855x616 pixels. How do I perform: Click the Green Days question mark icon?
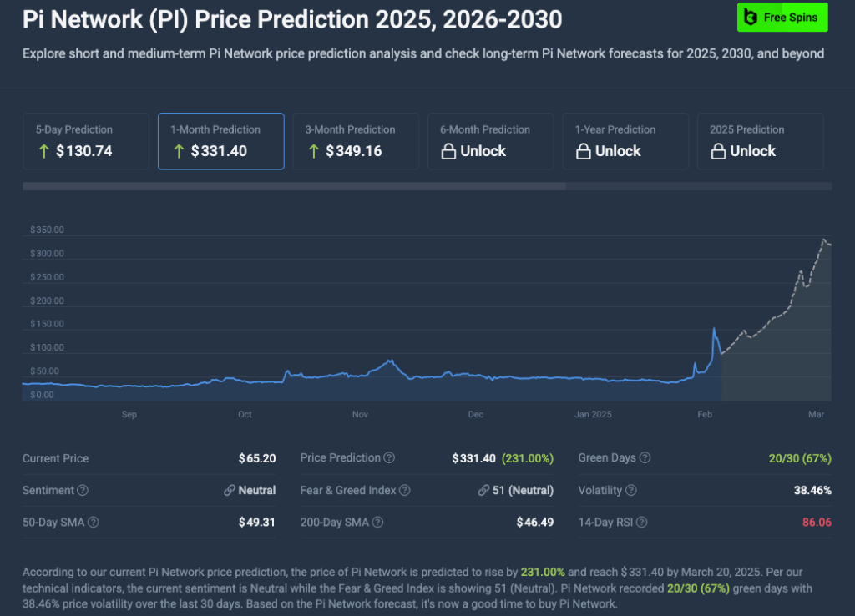tap(644, 458)
